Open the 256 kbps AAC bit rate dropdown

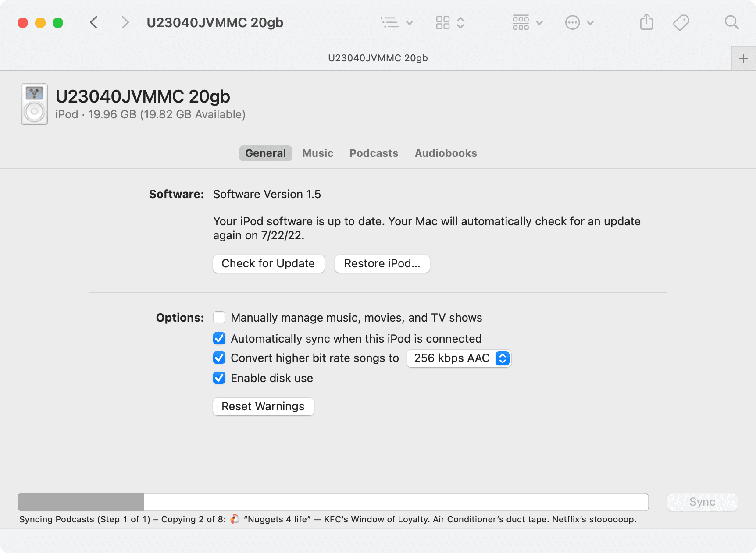459,358
